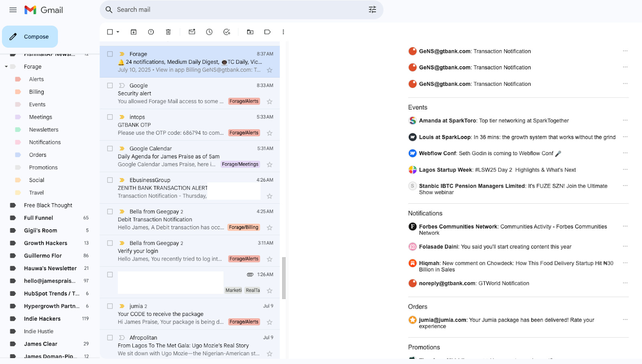The width and height of the screenshot is (642, 364).
Task: Open the Growth Hackers label
Action: [45, 243]
